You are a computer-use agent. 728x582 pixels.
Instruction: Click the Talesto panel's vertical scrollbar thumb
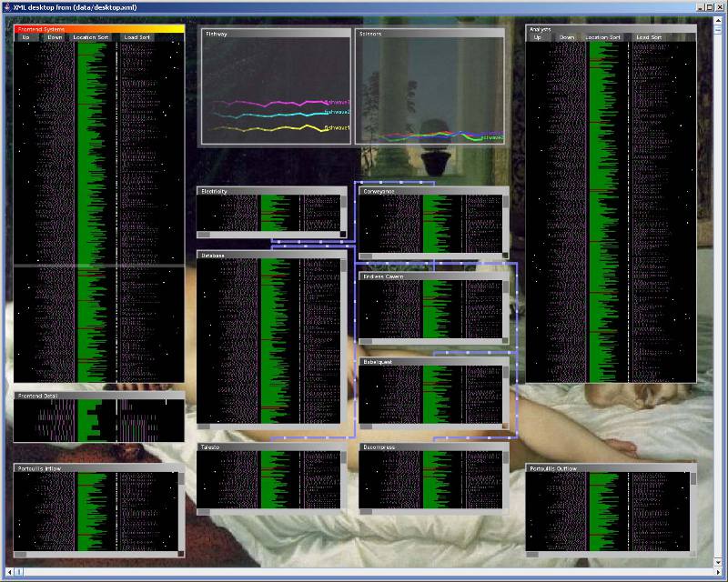coord(344,458)
